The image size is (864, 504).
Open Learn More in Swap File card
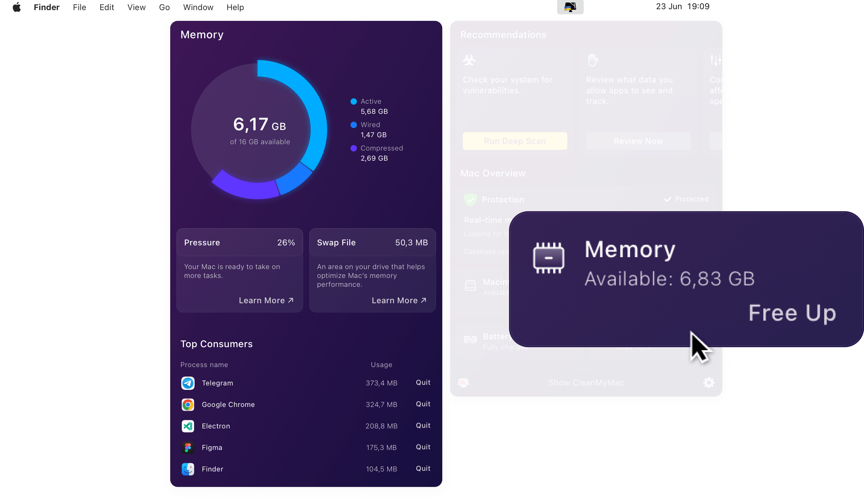click(399, 300)
